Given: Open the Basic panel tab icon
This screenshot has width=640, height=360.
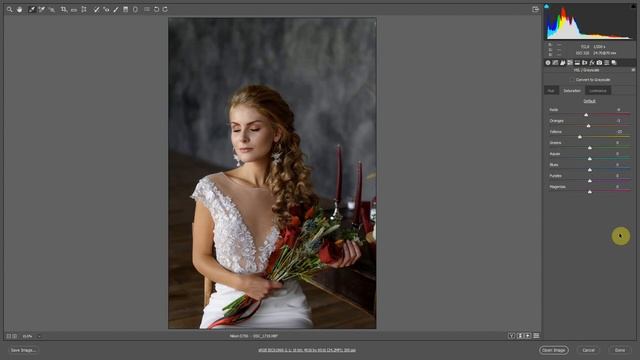Looking at the screenshot, I should [548, 63].
